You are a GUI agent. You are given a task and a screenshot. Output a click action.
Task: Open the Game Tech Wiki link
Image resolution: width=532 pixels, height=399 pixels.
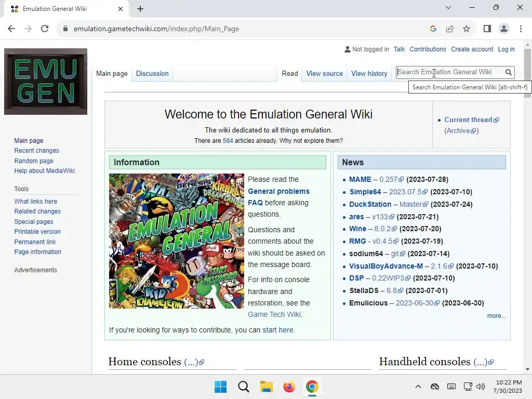274,314
